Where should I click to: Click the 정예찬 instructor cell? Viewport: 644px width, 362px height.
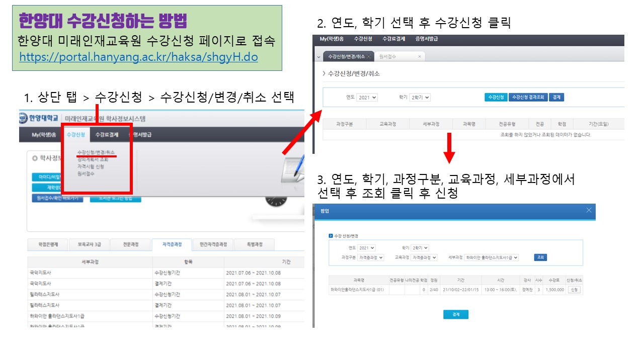pos(527,290)
